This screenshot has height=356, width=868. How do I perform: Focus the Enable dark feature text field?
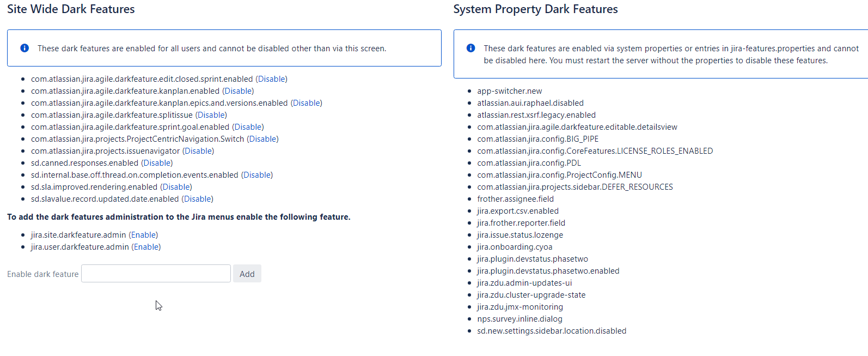(156, 274)
